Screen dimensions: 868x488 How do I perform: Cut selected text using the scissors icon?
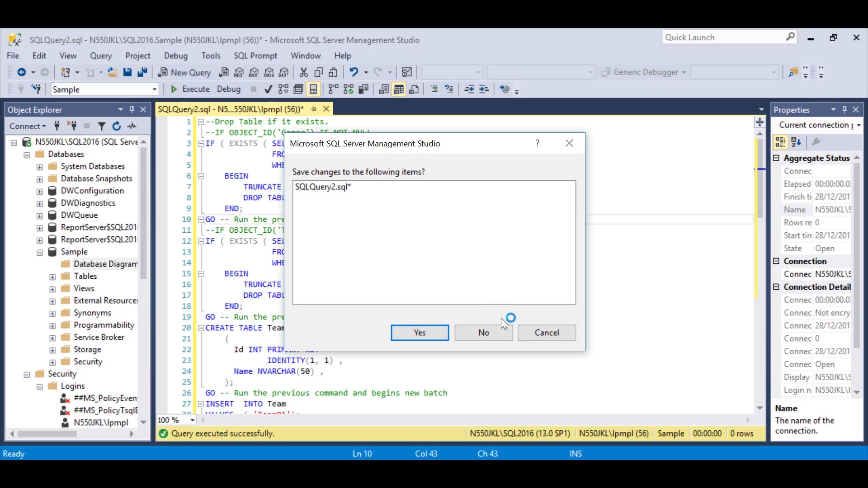[x=304, y=72]
